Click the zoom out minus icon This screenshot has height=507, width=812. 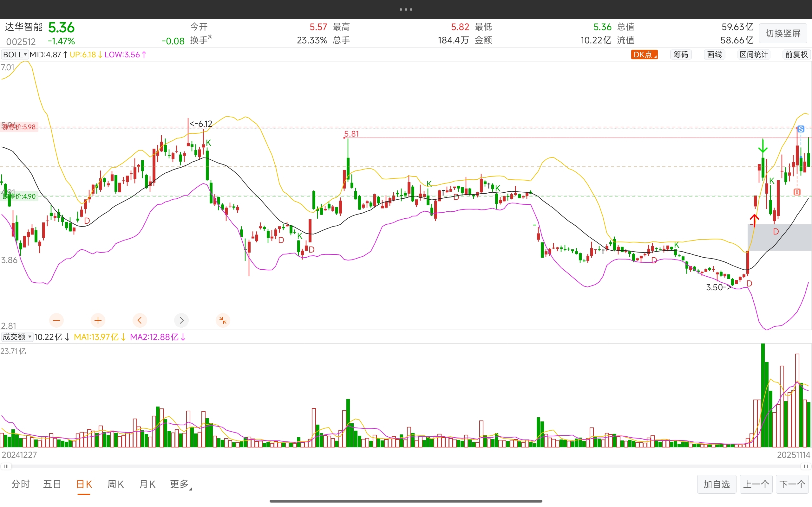pos(56,321)
